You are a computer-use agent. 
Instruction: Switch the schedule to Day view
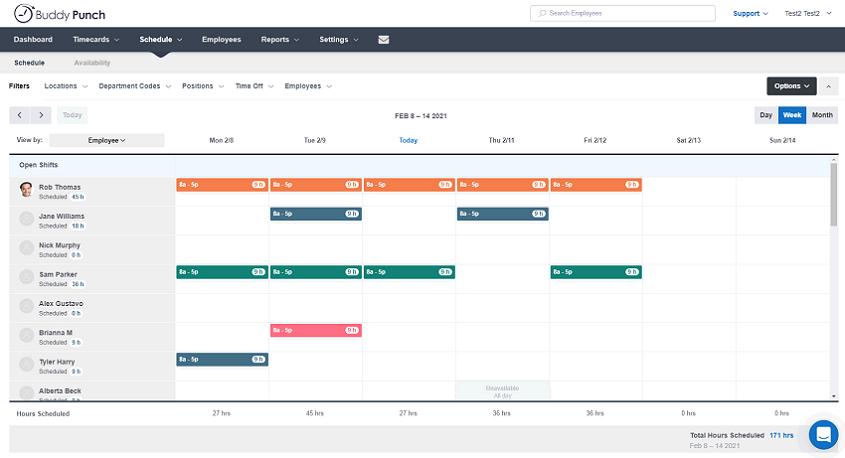point(766,115)
